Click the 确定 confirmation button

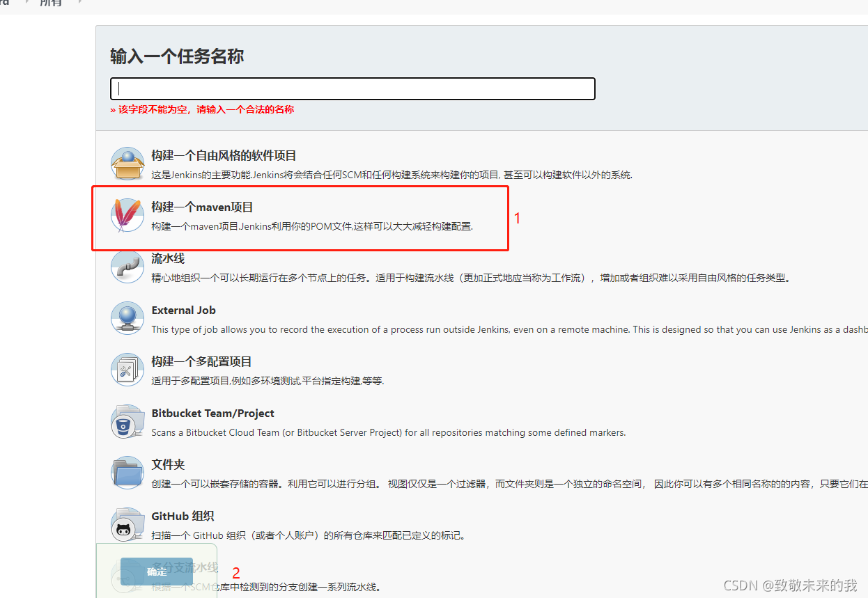[156, 571]
